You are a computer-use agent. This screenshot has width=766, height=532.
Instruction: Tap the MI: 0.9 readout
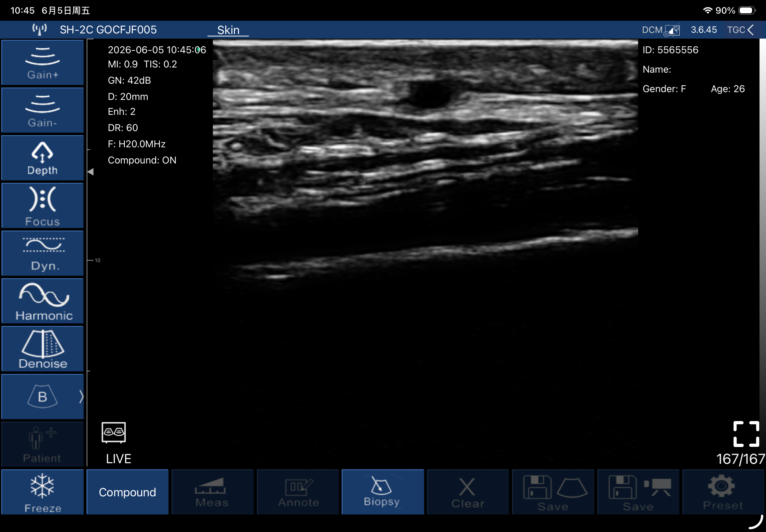pyautogui.click(x=123, y=64)
